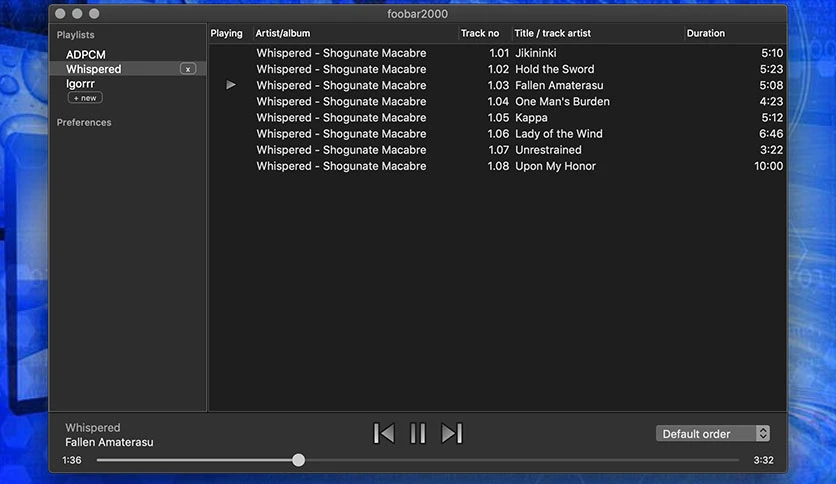Select the track Jikininki
The width and height of the screenshot is (836, 484).
click(536, 53)
